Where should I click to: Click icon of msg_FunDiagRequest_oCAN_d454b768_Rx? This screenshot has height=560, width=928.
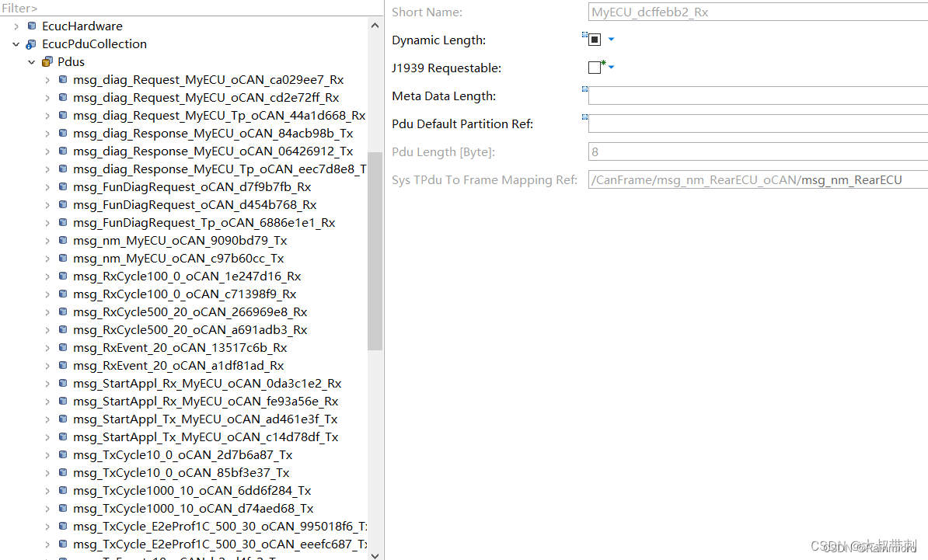(63, 204)
